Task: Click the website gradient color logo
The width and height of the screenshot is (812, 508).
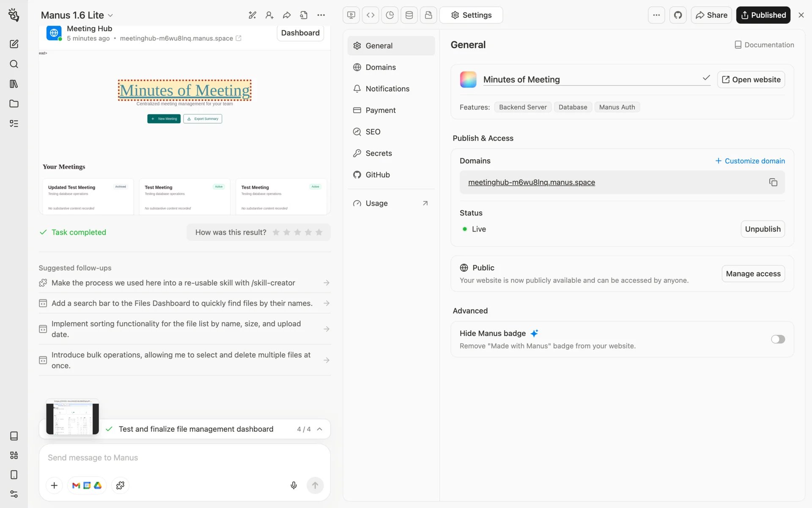Action: pos(468,80)
